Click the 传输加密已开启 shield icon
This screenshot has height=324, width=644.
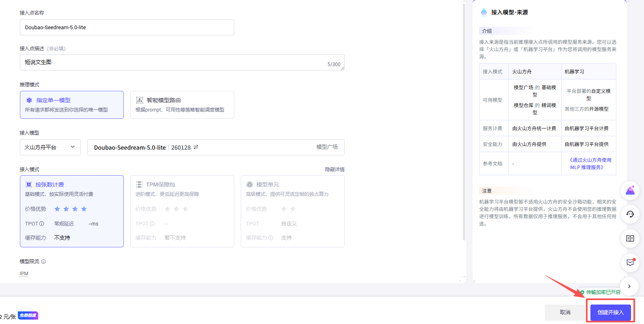[582, 292]
